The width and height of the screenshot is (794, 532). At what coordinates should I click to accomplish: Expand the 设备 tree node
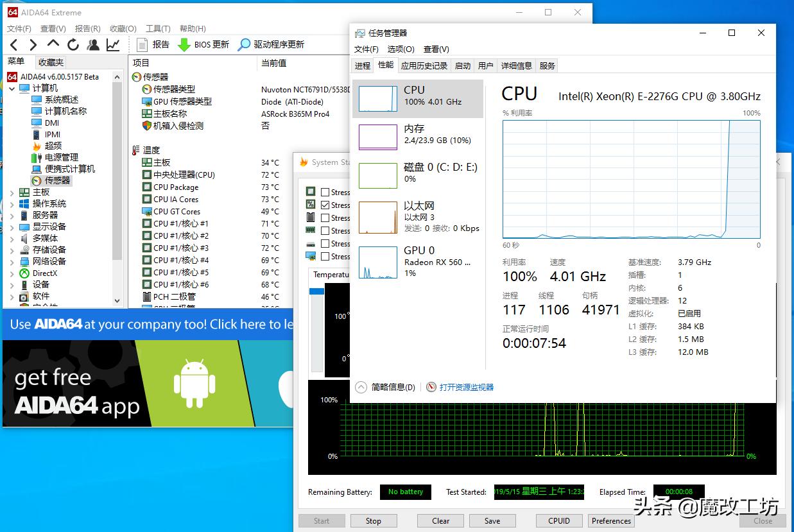coord(12,284)
